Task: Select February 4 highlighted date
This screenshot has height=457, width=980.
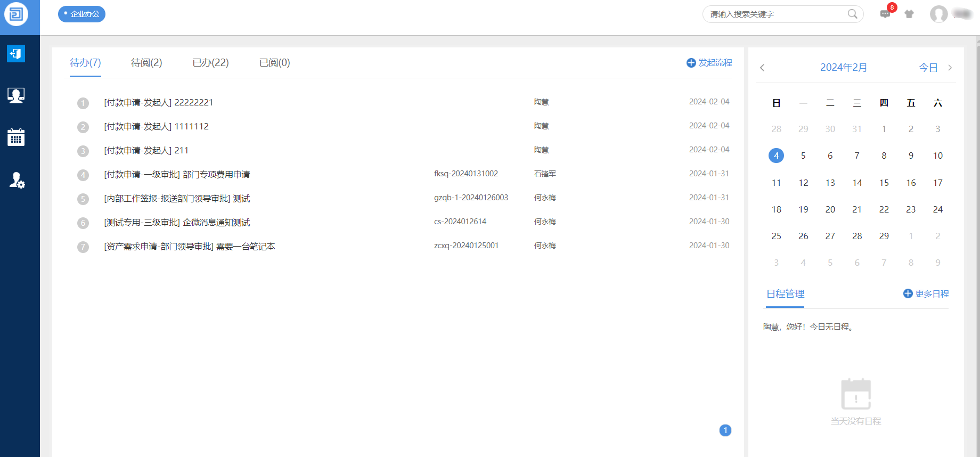Action: [x=777, y=156]
